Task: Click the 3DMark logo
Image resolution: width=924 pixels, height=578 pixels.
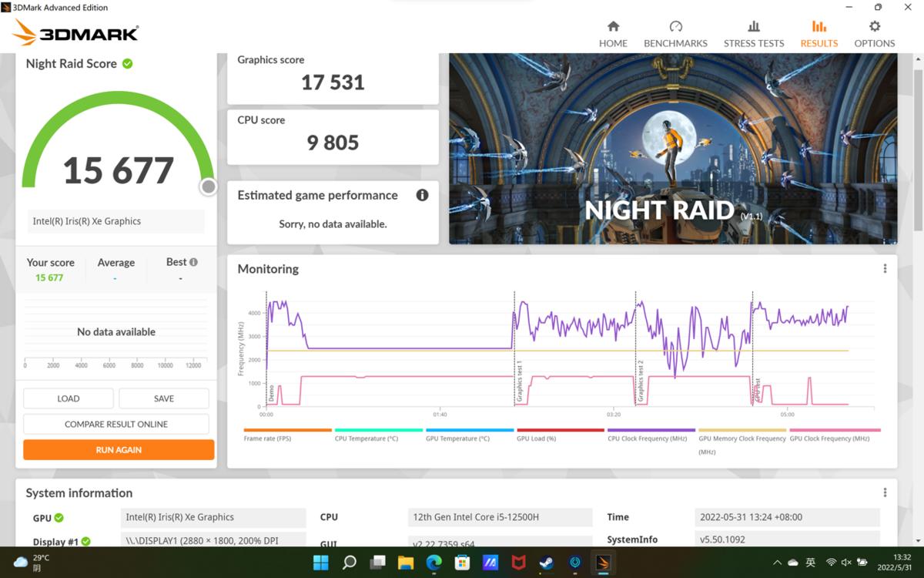Action: pyautogui.click(x=75, y=32)
